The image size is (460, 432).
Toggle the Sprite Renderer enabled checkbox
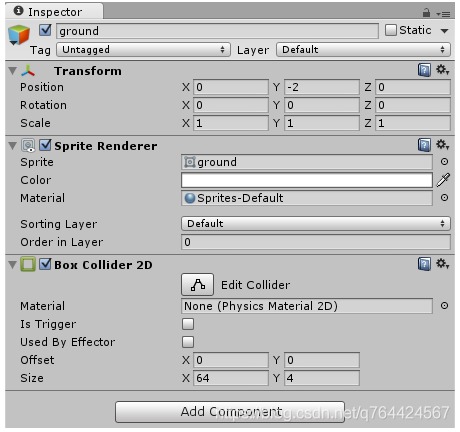click(45, 145)
